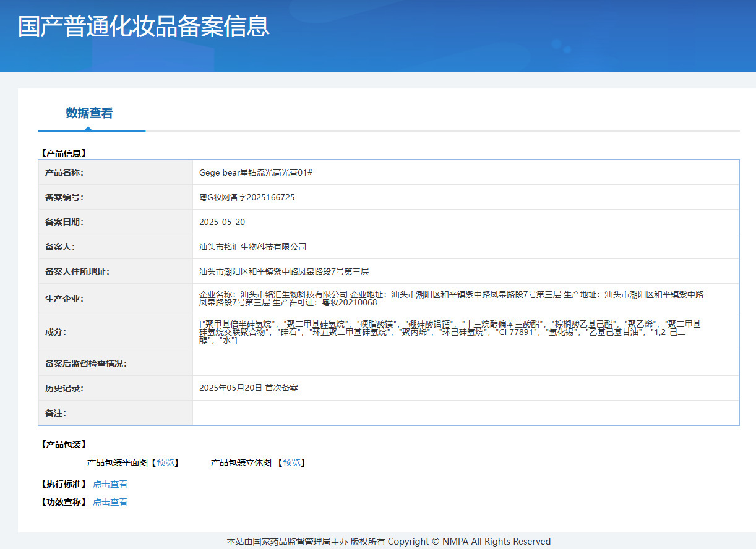Viewport: 756px width, 549px height.
Task: Click the registrant 汕头市铭汇生物科技有限公司 value
Action: [252, 247]
